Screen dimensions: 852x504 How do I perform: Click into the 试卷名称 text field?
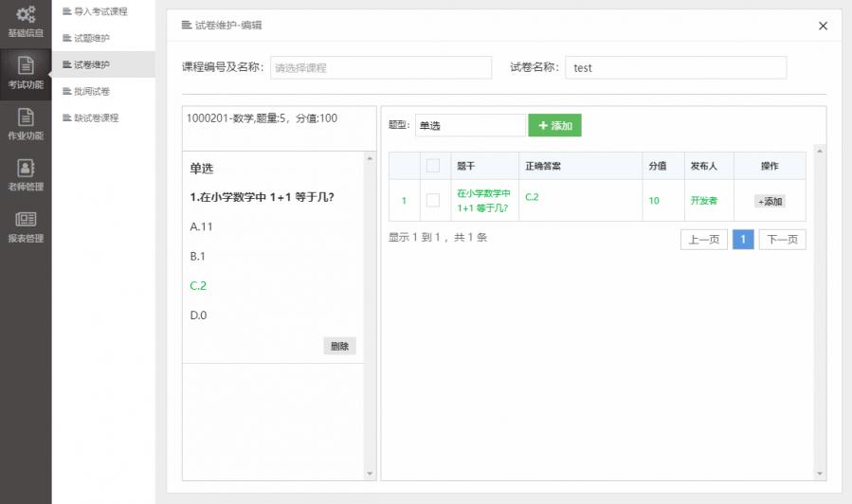(676, 67)
